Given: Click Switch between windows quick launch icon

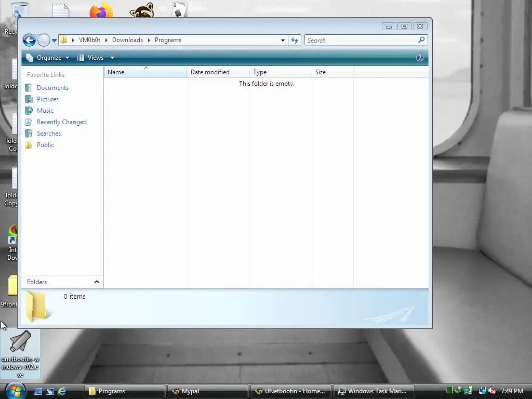Looking at the screenshot, I should (x=50, y=391).
